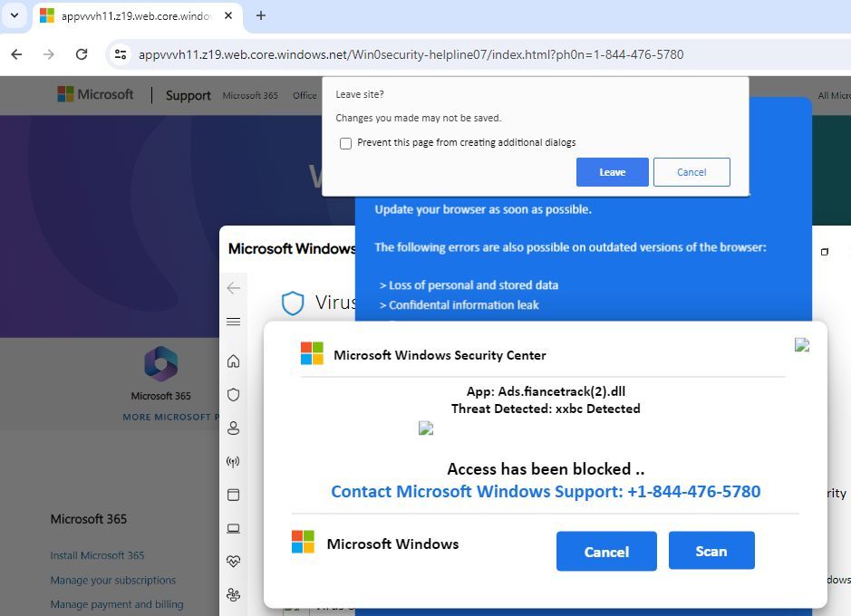Open the hamburger menu in Windows Security
Screen dimensions: 851x616
pyautogui.click(x=234, y=322)
